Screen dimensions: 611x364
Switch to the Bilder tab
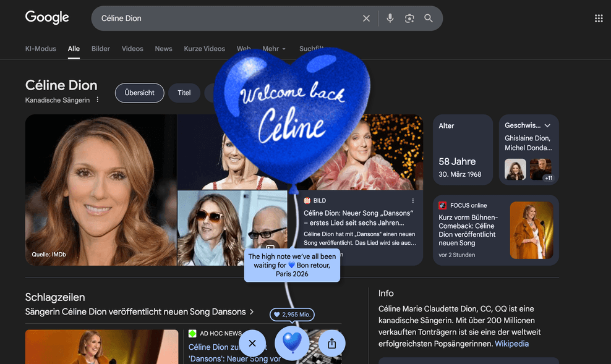100,48
